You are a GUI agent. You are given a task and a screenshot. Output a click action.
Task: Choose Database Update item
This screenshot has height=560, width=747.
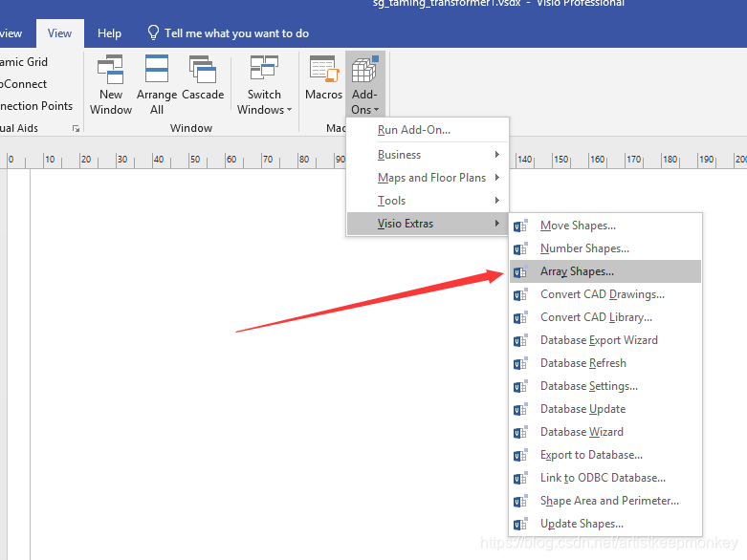605,409
